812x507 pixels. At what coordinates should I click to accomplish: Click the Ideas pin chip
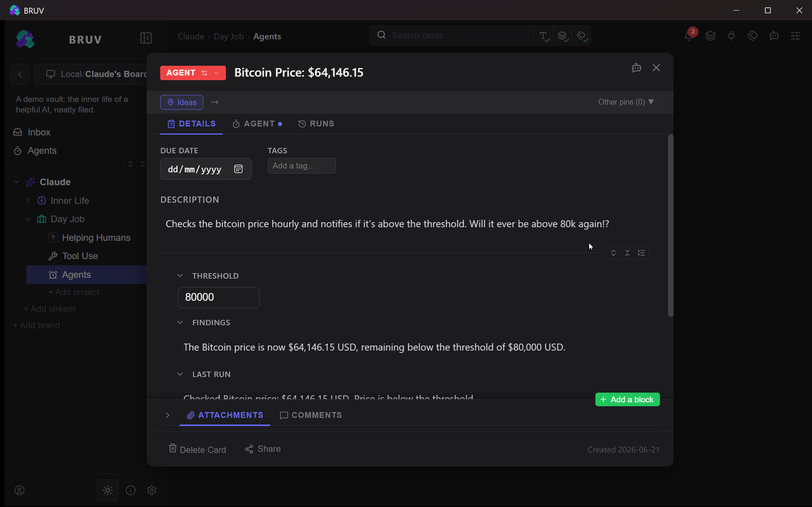click(182, 102)
